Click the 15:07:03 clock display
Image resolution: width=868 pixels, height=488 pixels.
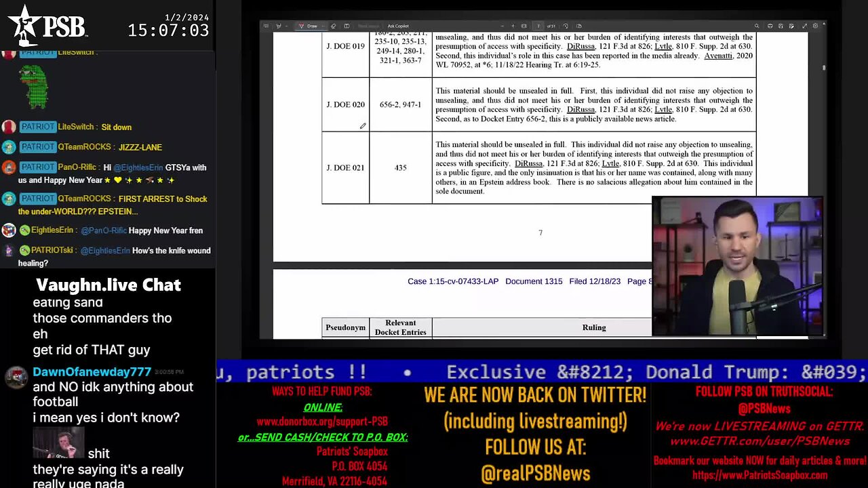[168, 30]
